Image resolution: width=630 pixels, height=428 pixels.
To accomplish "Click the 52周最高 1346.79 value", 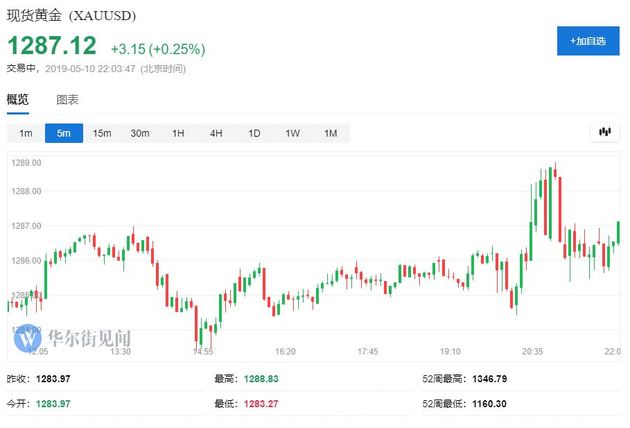I will pyautogui.click(x=489, y=379).
